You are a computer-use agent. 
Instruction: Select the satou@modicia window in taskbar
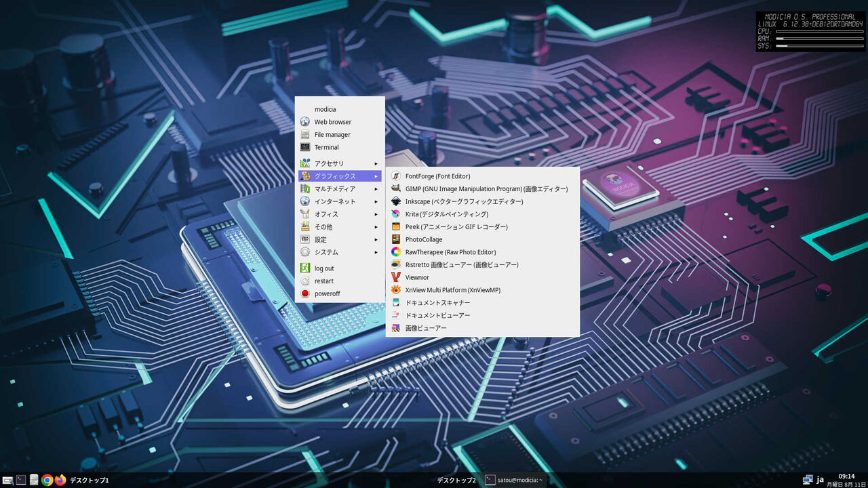pos(517,480)
